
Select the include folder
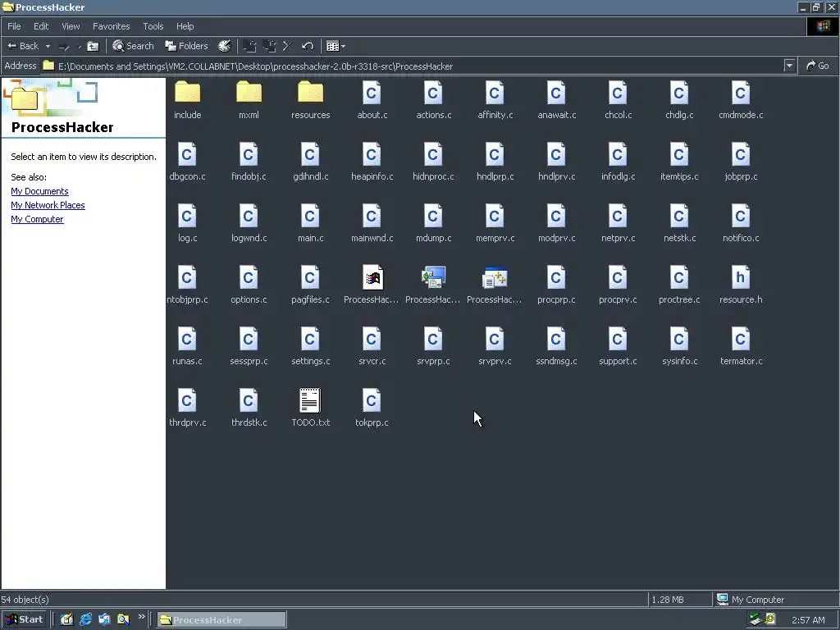188,93
